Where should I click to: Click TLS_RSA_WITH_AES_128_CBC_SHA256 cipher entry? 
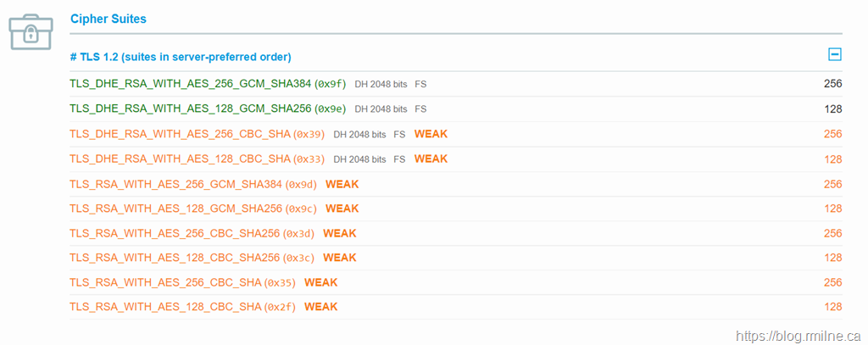point(175,258)
